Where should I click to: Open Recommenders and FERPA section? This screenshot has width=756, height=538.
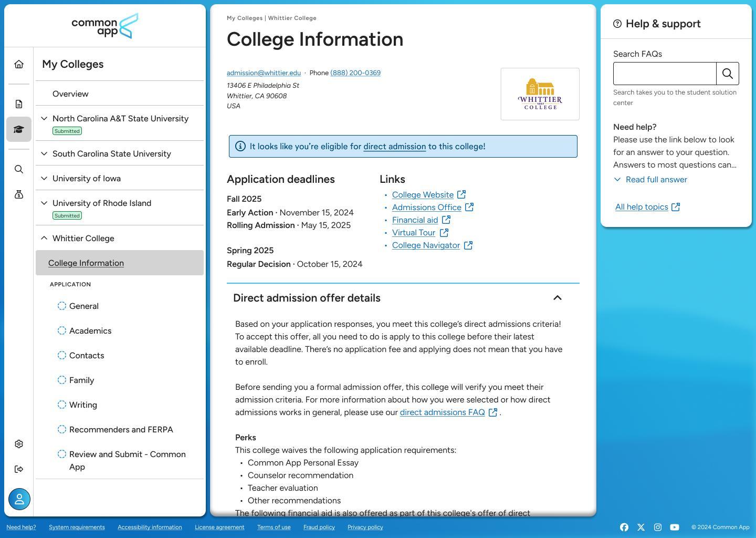pyautogui.click(x=121, y=429)
